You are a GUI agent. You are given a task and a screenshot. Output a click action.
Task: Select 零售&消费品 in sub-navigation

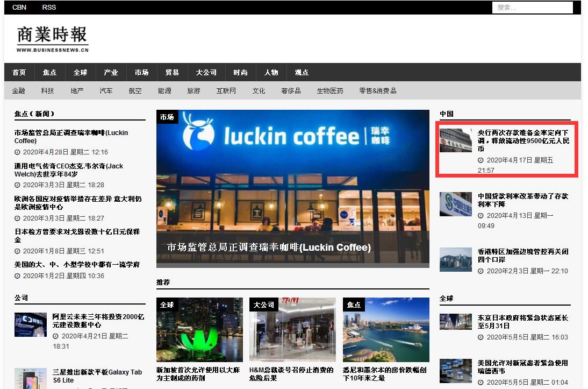click(378, 90)
